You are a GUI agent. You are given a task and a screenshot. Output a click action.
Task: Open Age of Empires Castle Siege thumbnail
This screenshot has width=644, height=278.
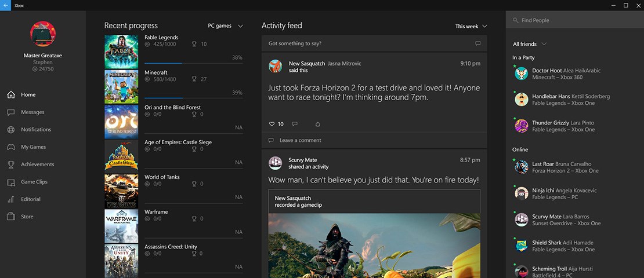coord(121,156)
